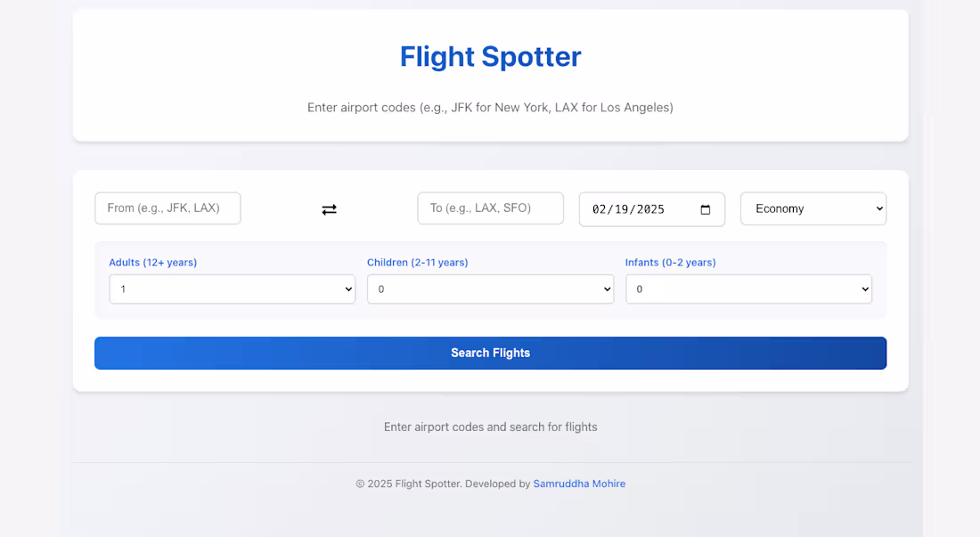This screenshot has height=537, width=980.
Task: Click the From airport input field
Action: [167, 207]
